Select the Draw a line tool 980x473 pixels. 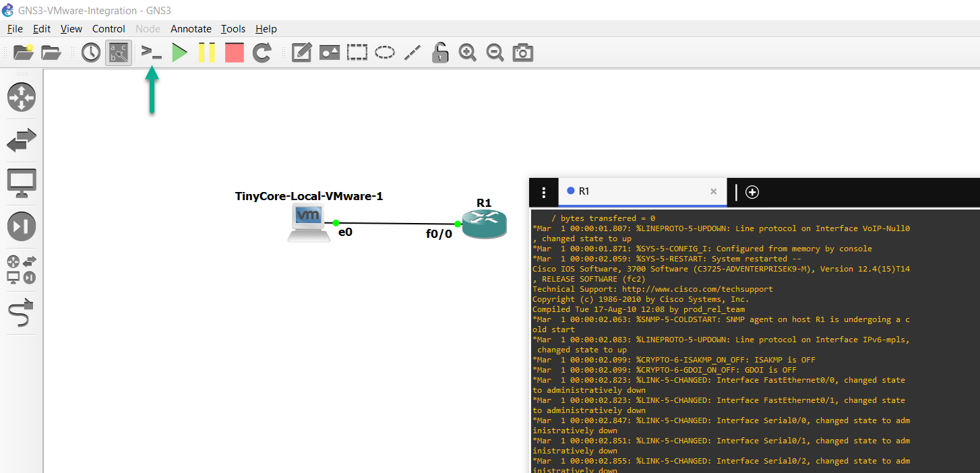coord(412,53)
